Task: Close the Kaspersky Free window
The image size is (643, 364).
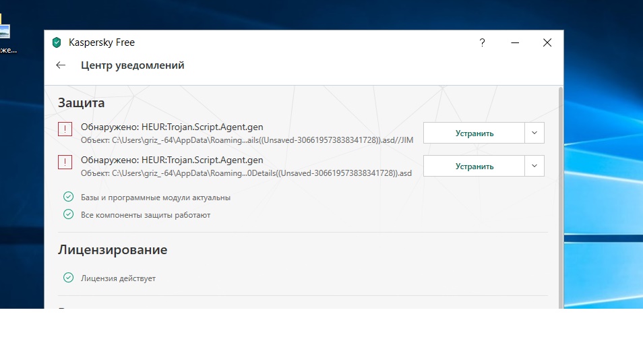Action: 547,42
